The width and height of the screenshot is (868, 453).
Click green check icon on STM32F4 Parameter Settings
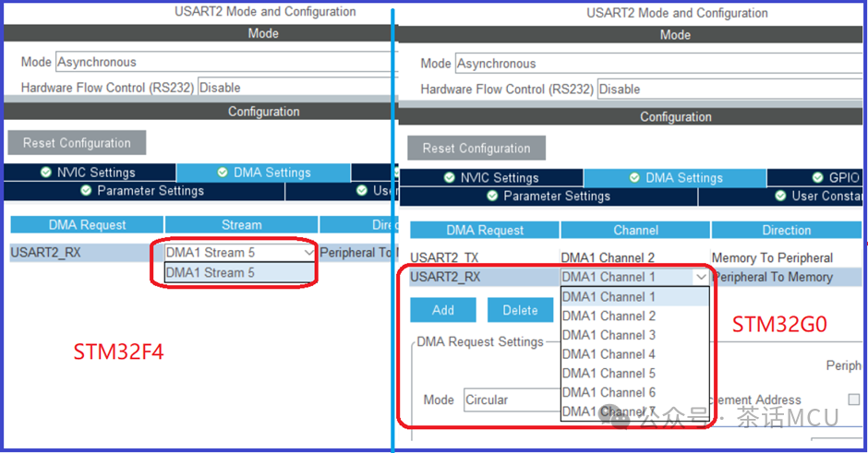(x=86, y=191)
